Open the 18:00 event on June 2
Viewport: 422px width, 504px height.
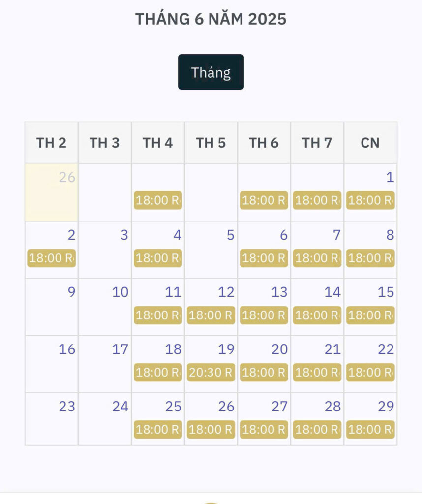(x=51, y=258)
